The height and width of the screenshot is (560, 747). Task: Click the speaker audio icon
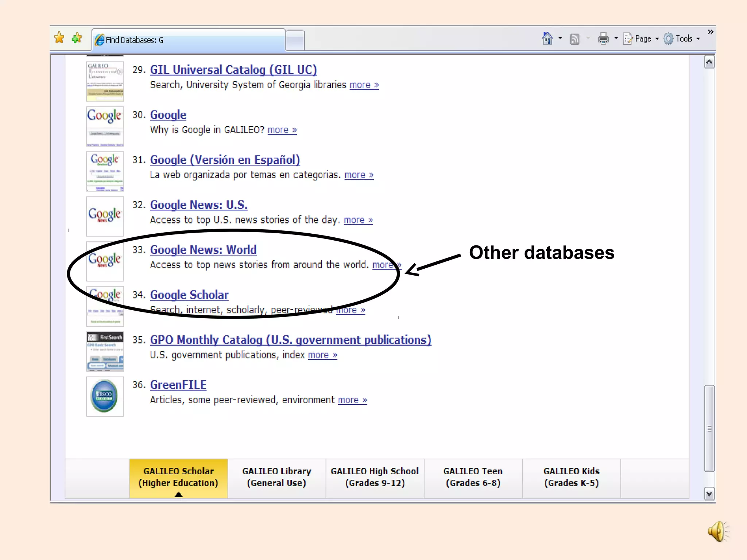719,531
